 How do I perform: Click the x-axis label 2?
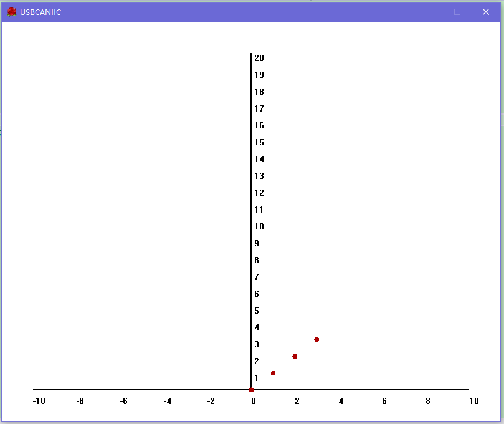tap(297, 401)
